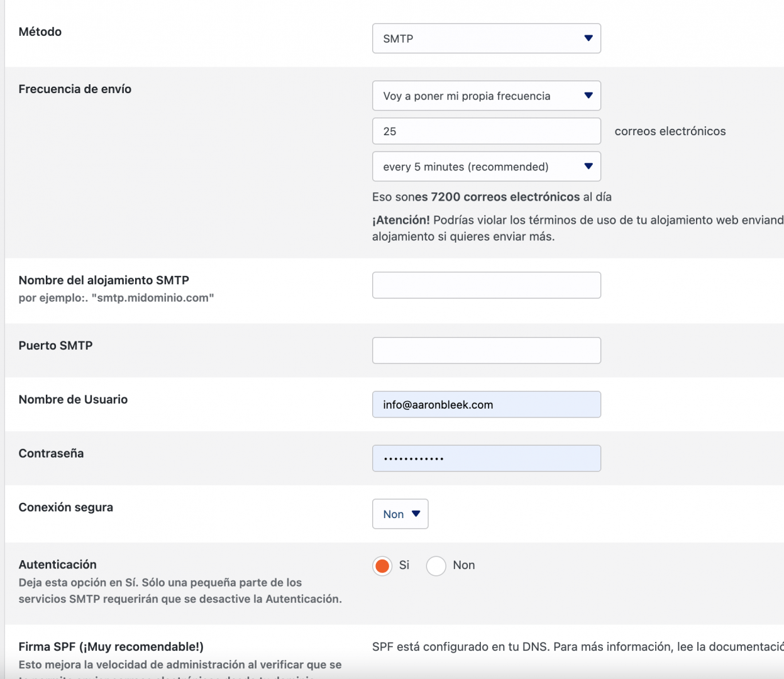Click the Firma SPF heading
Viewport: 784px width, 679px height.
tap(111, 647)
